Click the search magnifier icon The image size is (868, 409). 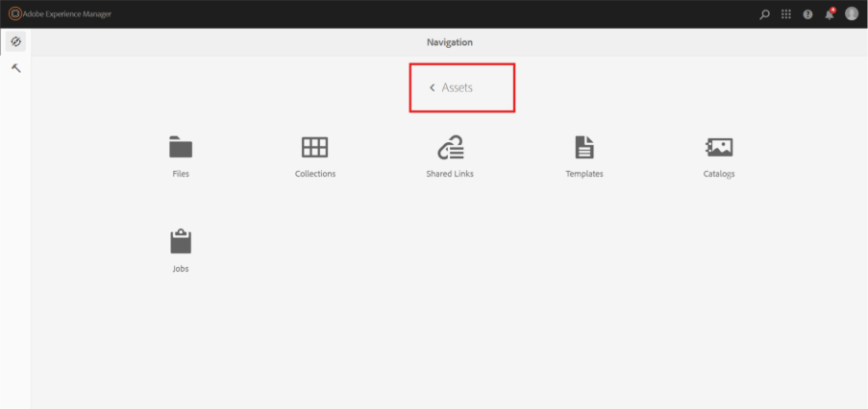coord(764,14)
